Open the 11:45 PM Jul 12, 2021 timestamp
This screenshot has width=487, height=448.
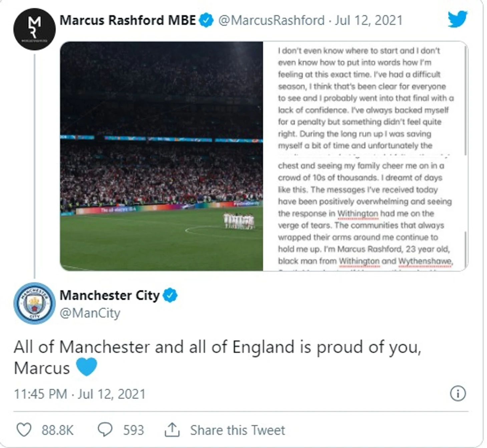click(x=79, y=394)
